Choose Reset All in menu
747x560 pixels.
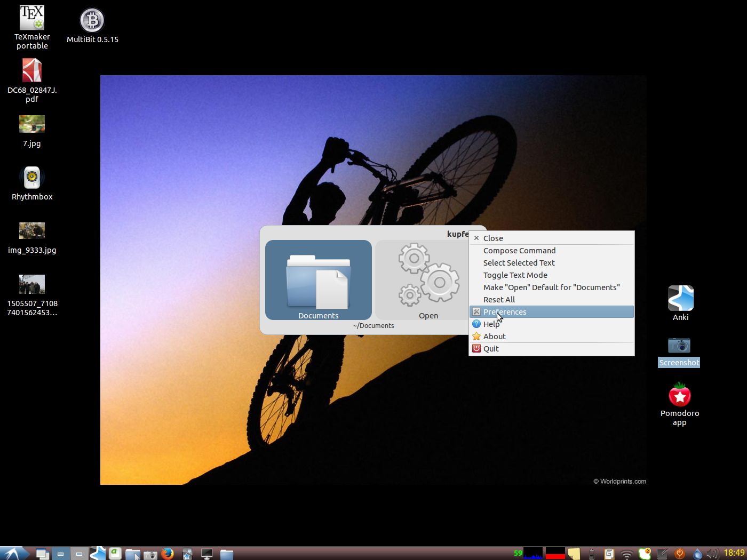click(552, 300)
